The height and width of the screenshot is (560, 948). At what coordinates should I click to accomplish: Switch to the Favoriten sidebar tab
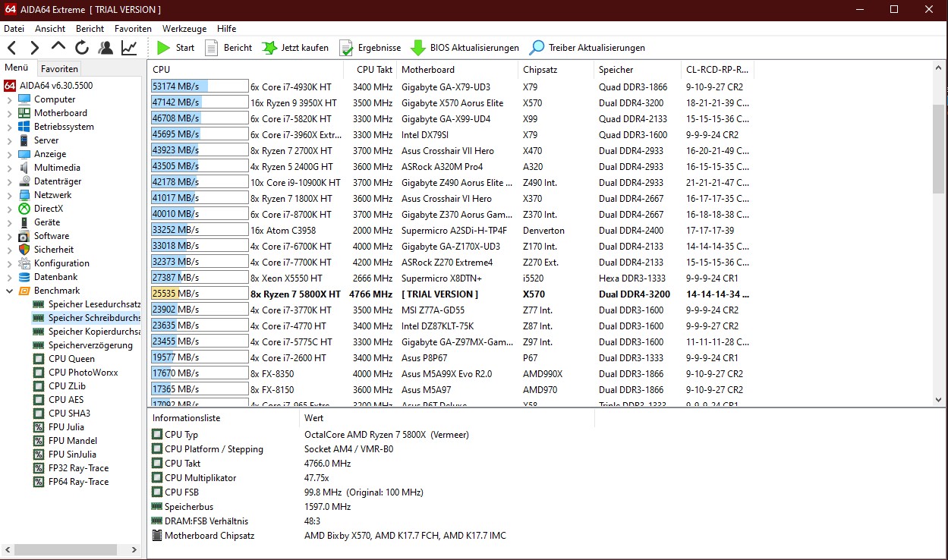pyautogui.click(x=59, y=68)
